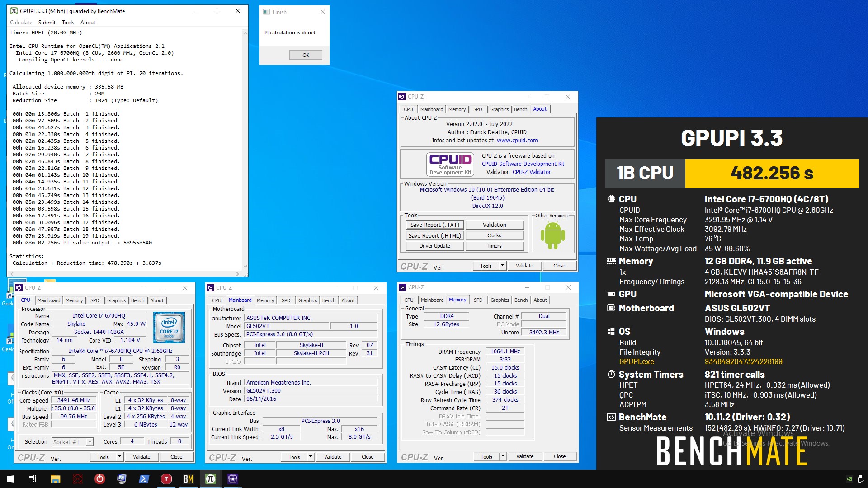Switch to GPUPI via pi taskbar icon
The height and width of the screenshot is (488, 868).
point(210,479)
